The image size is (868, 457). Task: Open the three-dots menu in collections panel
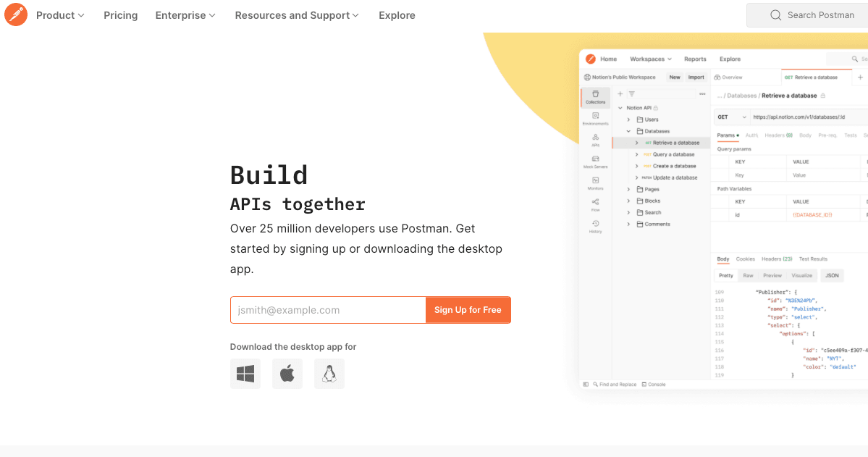[702, 94]
